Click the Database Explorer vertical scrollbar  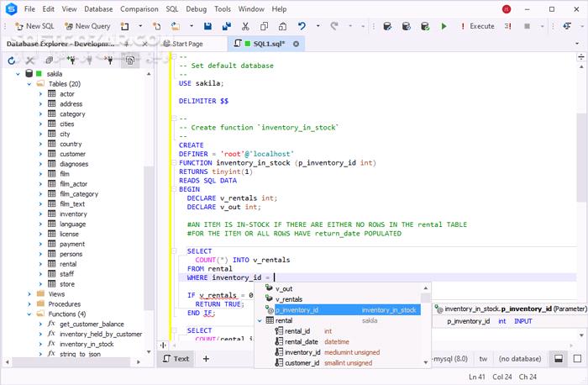point(149,238)
